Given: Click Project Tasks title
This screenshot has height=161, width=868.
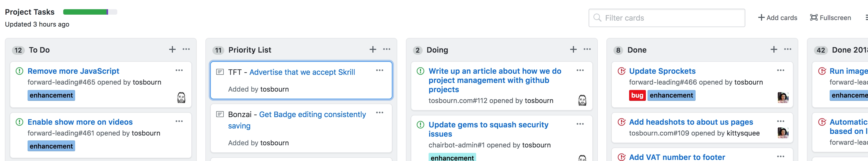Looking at the screenshot, I should [30, 12].
